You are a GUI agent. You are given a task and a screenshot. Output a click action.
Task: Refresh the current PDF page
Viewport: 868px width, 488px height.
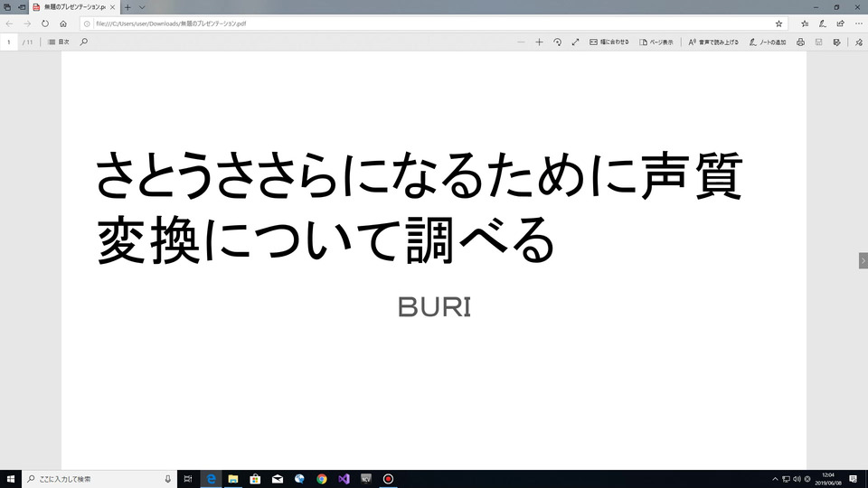tap(45, 23)
